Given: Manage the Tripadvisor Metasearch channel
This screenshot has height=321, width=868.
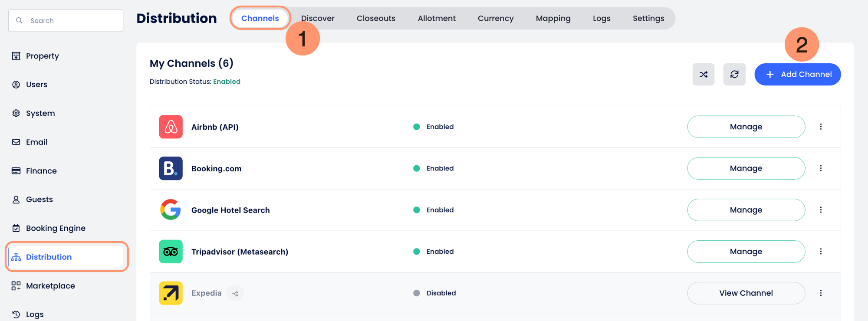Looking at the screenshot, I should (x=746, y=252).
